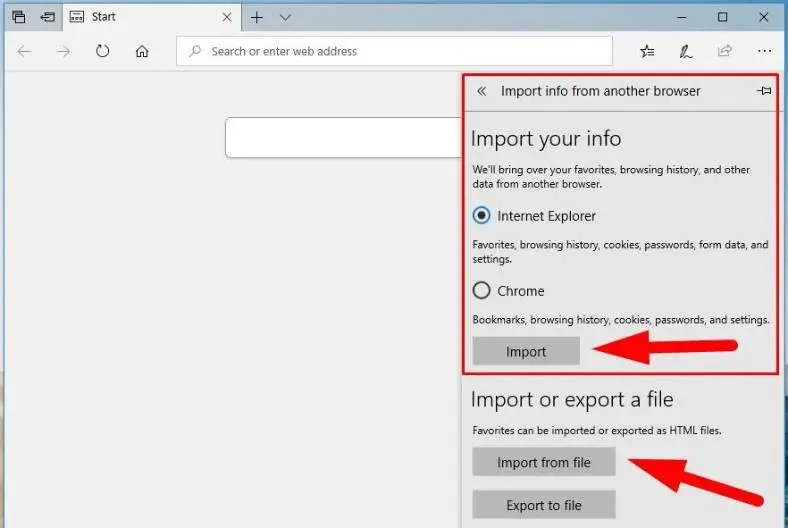The height and width of the screenshot is (528, 788).
Task: Show tab previews chevron dropdown
Action: click(286, 17)
